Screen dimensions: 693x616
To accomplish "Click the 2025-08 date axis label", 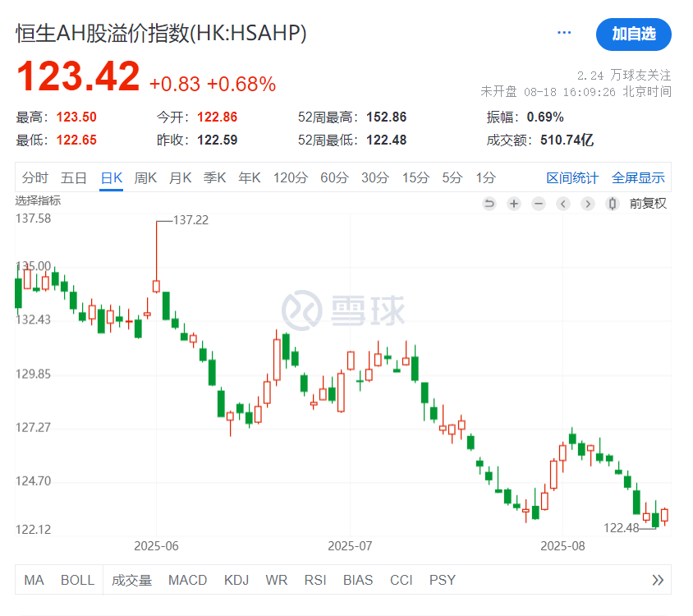I will point(562,546).
